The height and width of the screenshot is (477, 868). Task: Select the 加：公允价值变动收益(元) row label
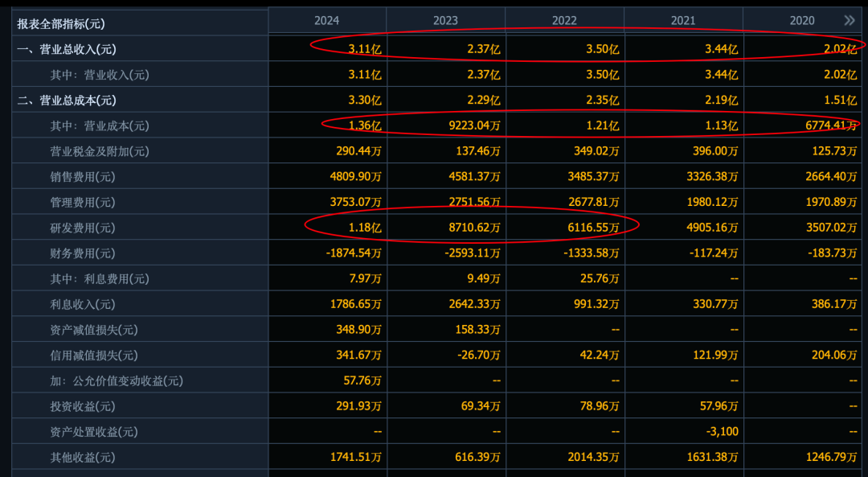[x=117, y=380]
